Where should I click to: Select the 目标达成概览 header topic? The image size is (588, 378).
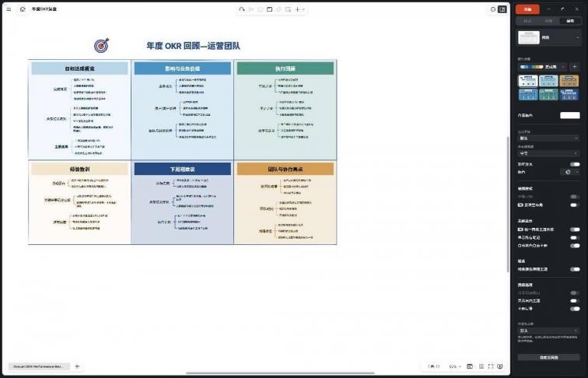click(x=79, y=68)
